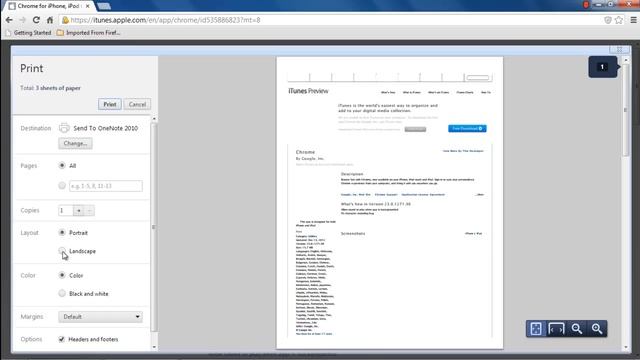Click the Total 3 sheets of paper text

pos(50,88)
